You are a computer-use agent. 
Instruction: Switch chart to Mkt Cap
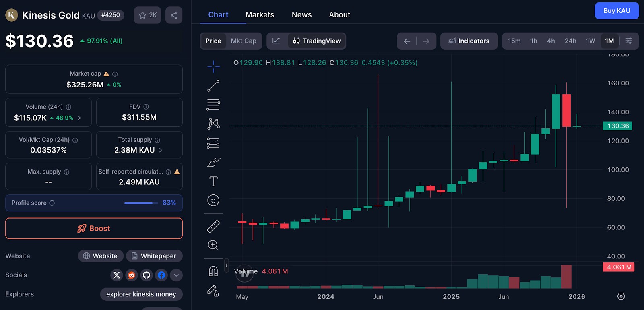(244, 41)
